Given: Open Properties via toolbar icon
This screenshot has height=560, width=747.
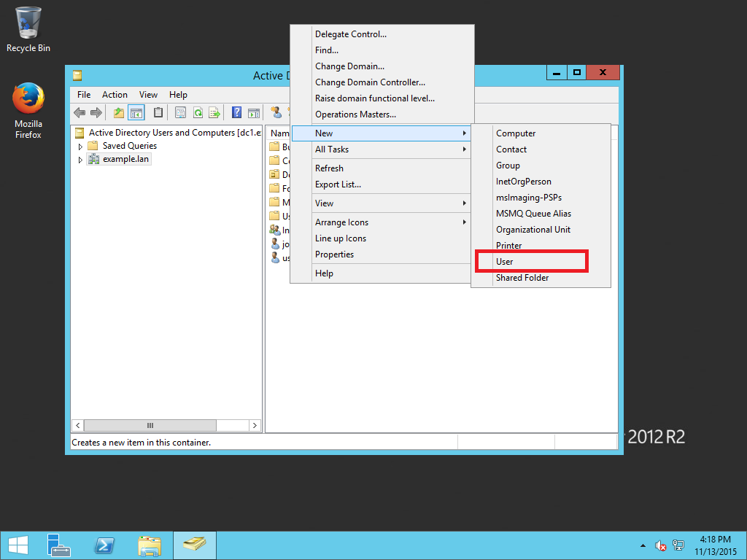Looking at the screenshot, I should click(x=181, y=113).
